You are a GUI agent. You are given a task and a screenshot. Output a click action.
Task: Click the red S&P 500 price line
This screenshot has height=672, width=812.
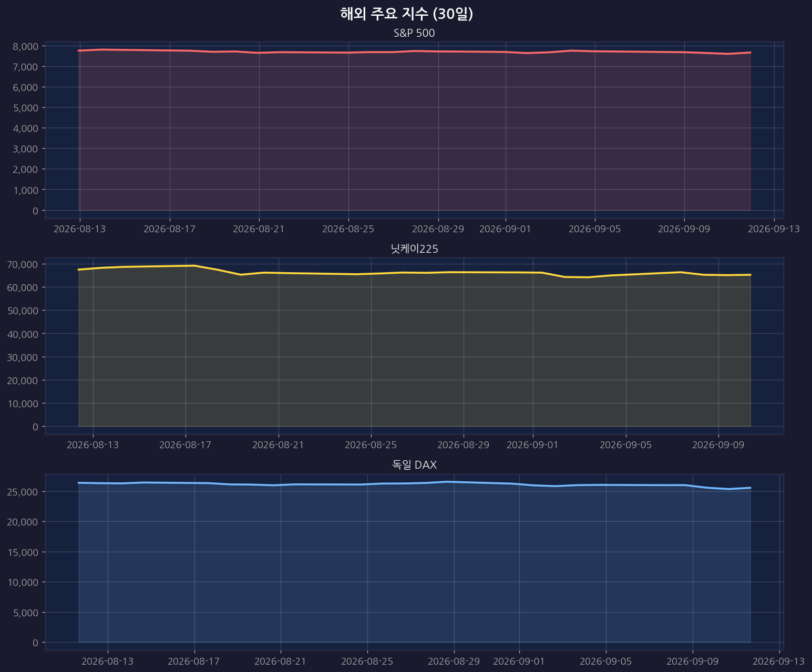pyautogui.click(x=415, y=51)
